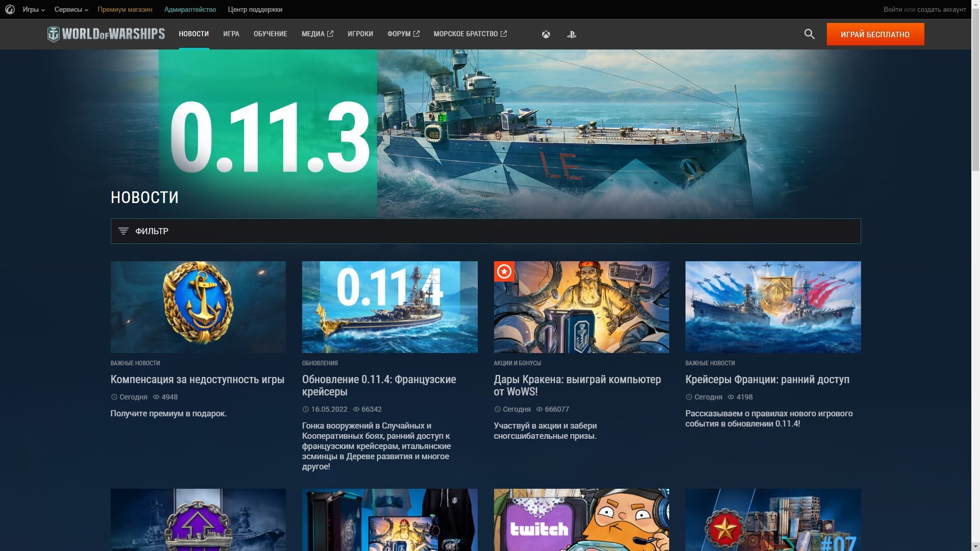The height and width of the screenshot is (551, 980).
Task: Open the МЕДИА external link
Action: point(317,34)
